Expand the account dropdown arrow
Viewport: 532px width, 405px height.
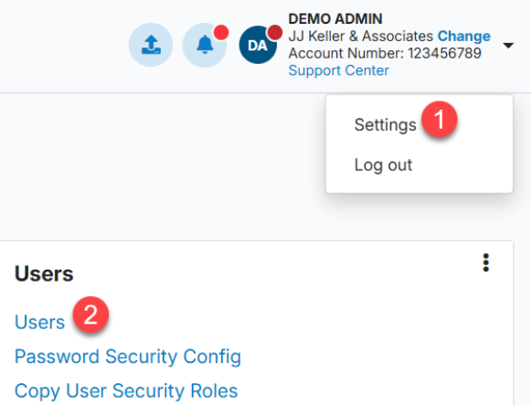click(508, 45)
